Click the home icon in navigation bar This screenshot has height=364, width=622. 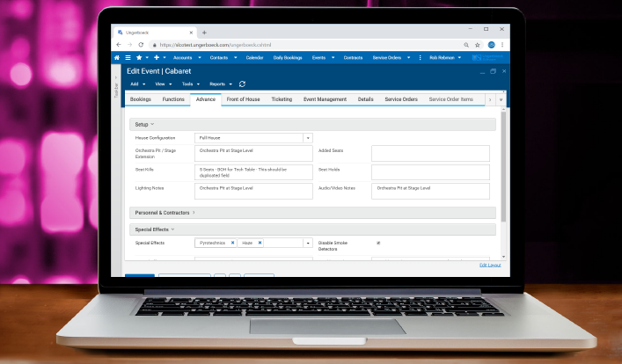click(117, 57)
